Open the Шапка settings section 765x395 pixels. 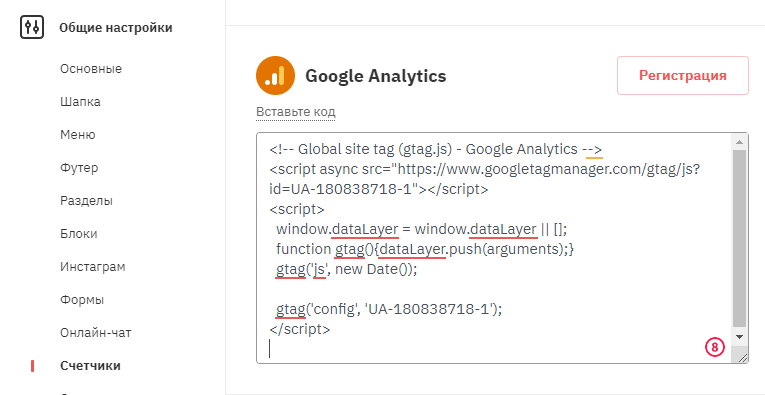click(x=80, y=102)
